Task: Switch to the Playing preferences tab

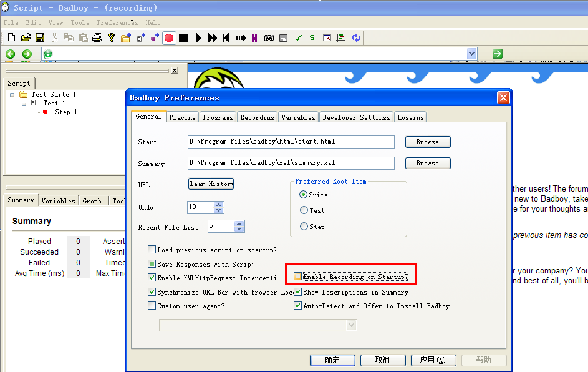Action: pos(183,117)
